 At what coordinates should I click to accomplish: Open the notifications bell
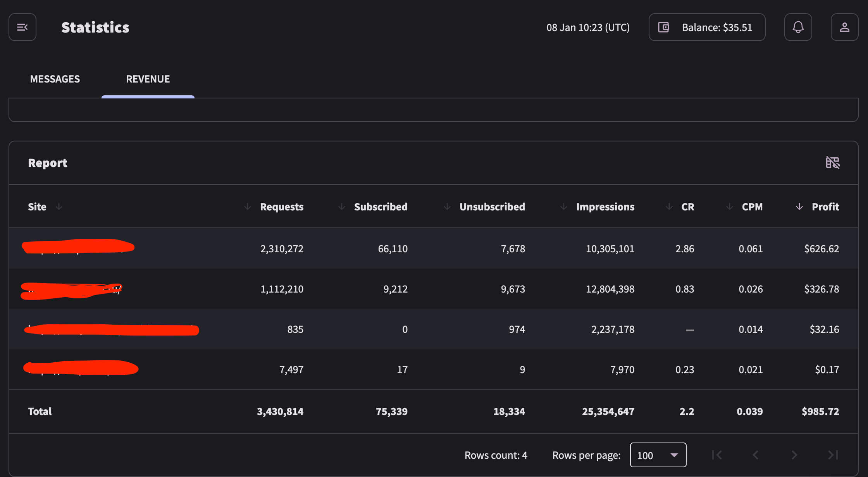pyautogui.click(x=798, y=27)
